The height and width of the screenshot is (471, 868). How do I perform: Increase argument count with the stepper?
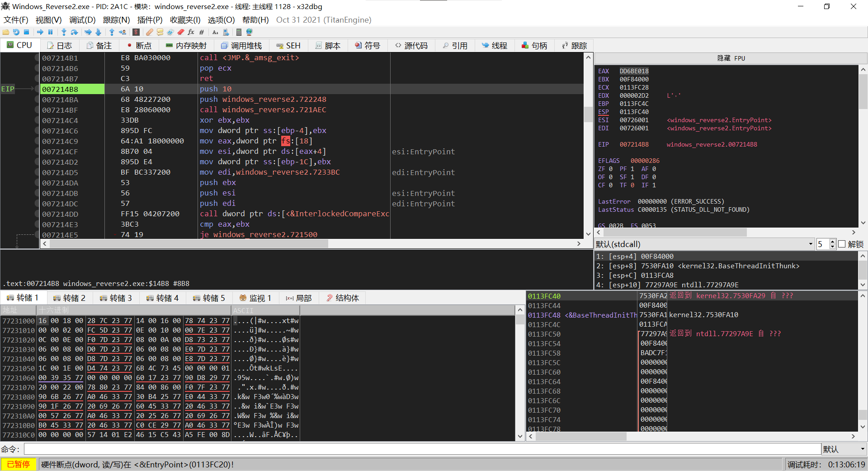[x=833, y=242]
